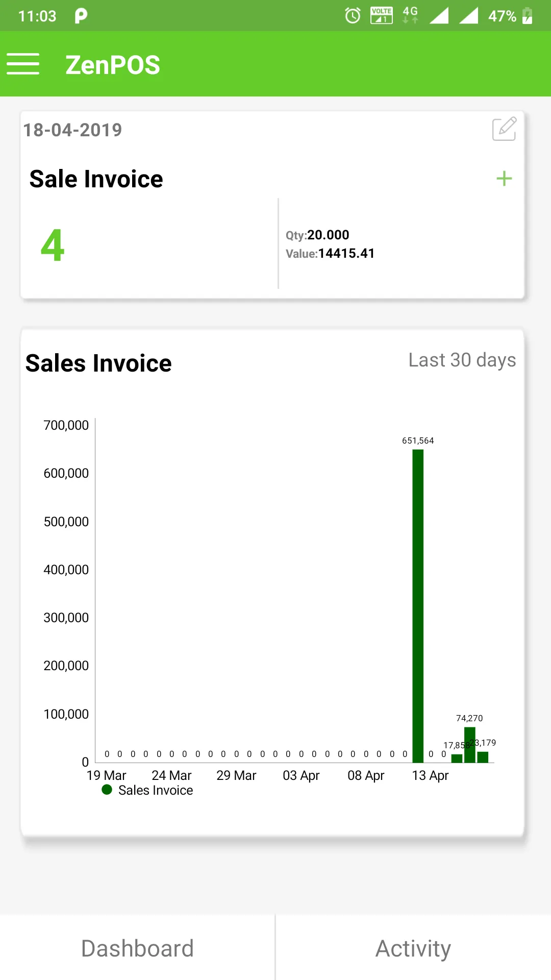Image resolution: width=551 pixels, height=980 pixels.
Task: Tap the ZenPOS app title
Action: tap(113, 65)
